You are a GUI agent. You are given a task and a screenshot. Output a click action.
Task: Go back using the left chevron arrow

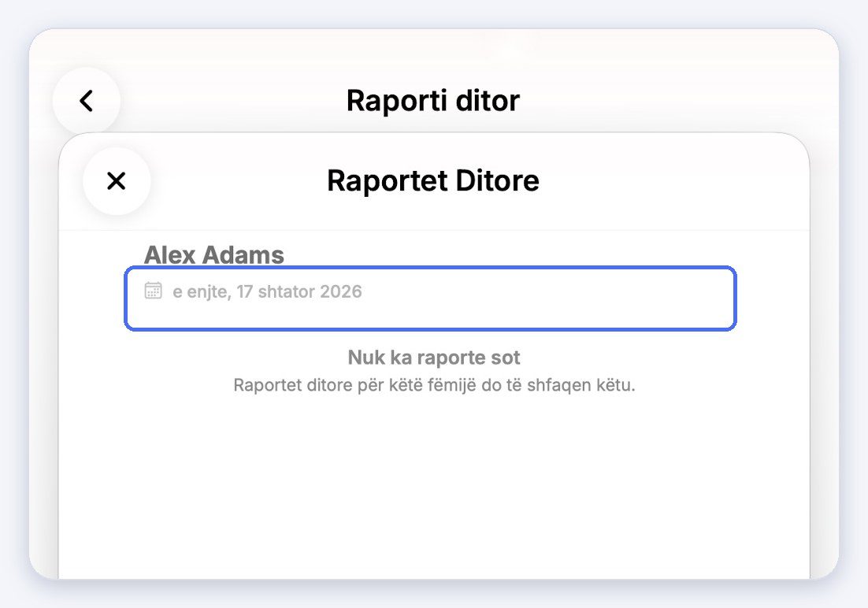[x=87, y=101]
